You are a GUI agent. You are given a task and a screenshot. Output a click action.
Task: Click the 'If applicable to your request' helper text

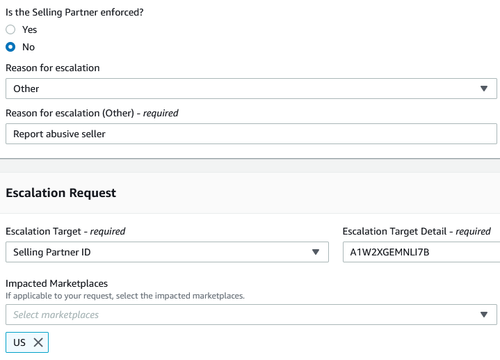coord(125,296)
